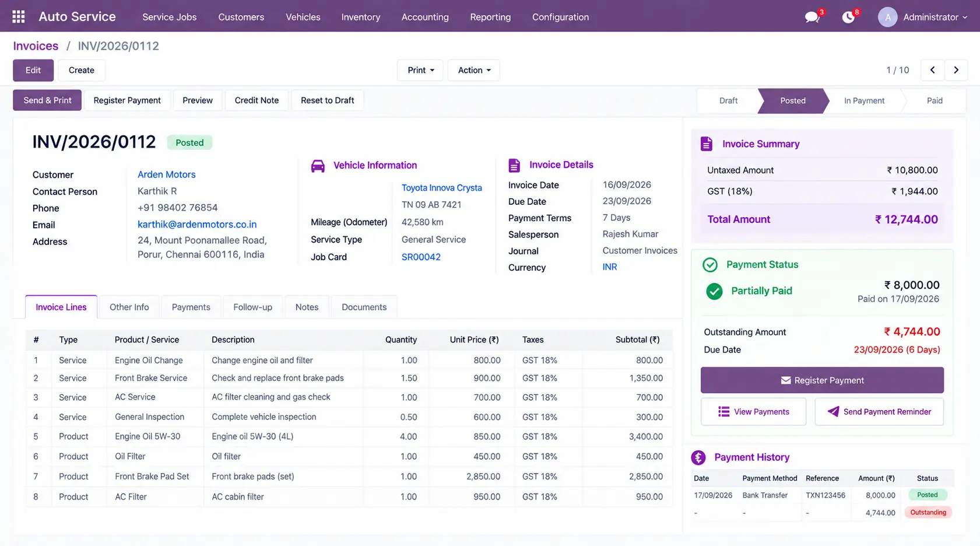Switch to the Other Info tab
The width and height of the screenshot is (980, 546).
pos(129,307)
